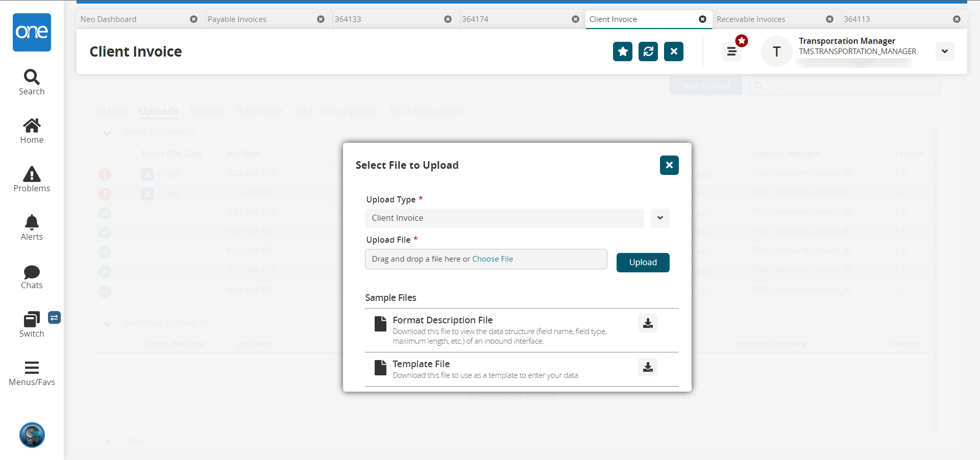980x460 pixels.
Task: Open Menus/Favs hamburger icon
Action: (x=32, y=368)
